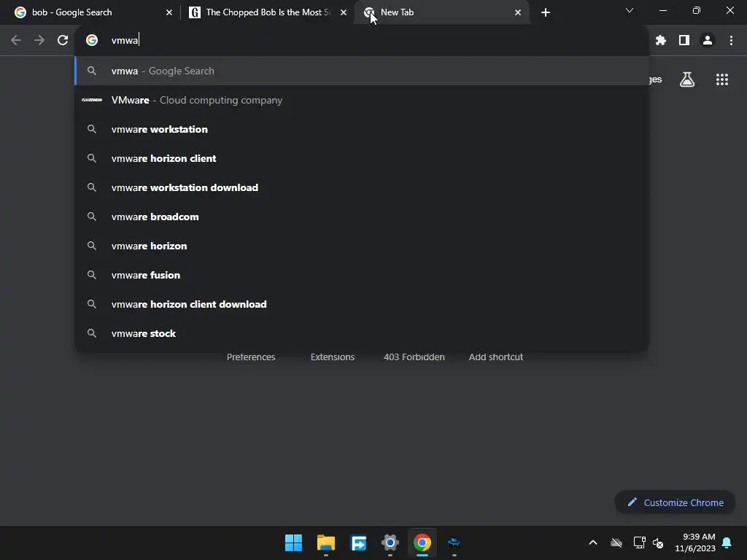Viewport: 747px width, 560px height.
Task: Open the Extensions puzzle icon
Action: click(x=660, y=41)
